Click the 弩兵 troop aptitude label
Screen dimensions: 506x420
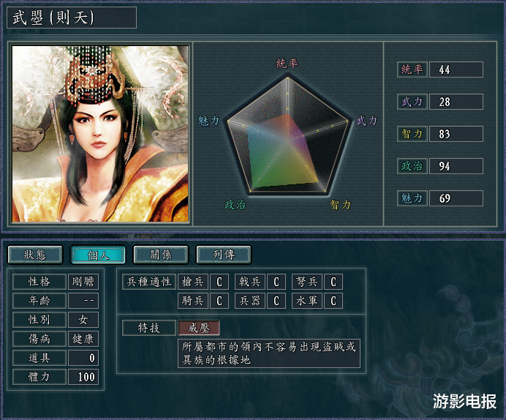[x=307, y=282]
